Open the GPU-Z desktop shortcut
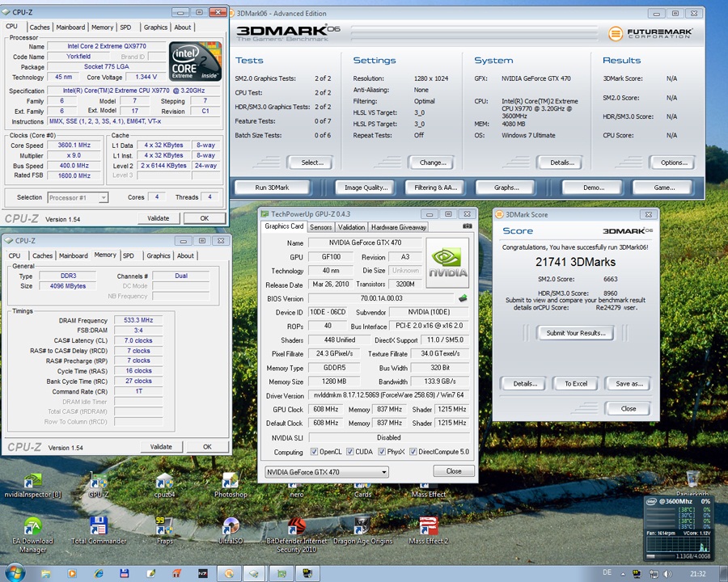The height and width of the screenshot is (582, 728). pyautogui.click(x=99, y=486)
